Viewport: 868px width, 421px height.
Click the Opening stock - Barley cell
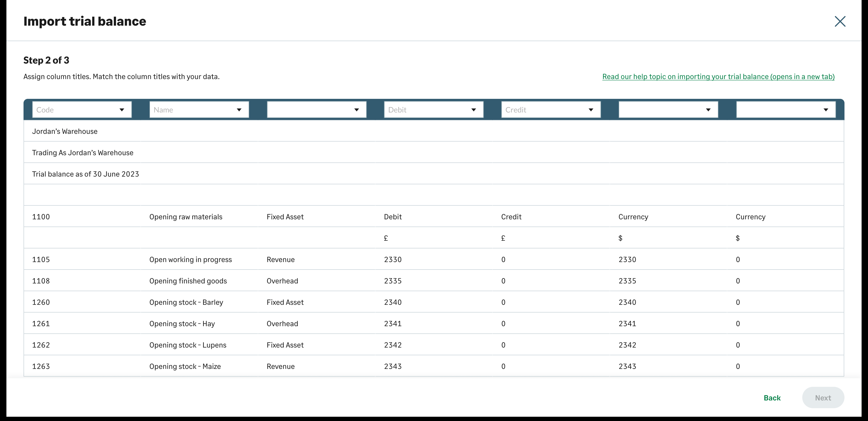[186, 302]
